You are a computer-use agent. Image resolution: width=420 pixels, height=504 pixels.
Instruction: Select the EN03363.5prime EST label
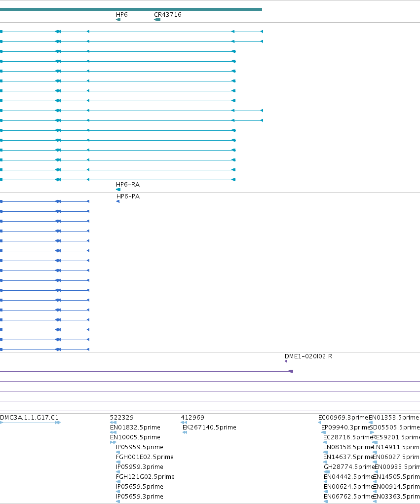point(396,497)
